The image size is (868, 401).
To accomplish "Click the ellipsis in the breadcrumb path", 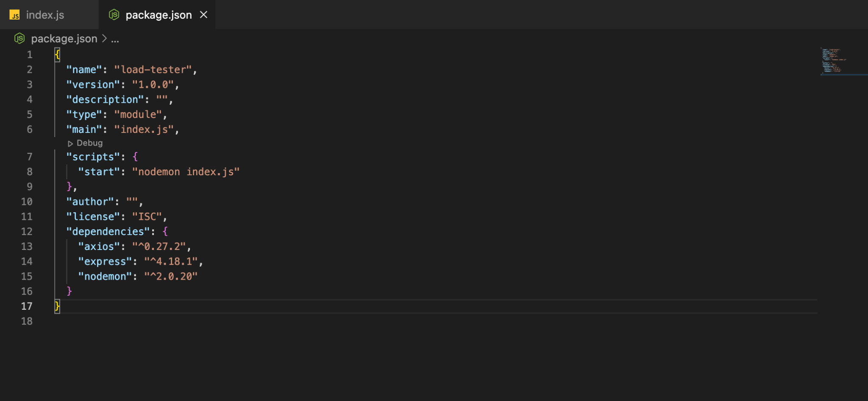I will pos(115,39).
